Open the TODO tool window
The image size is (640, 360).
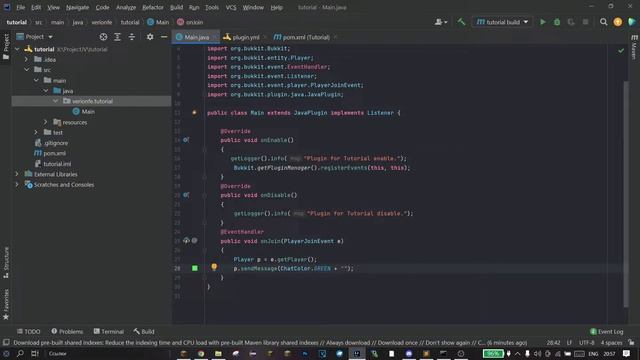[29, 331]
